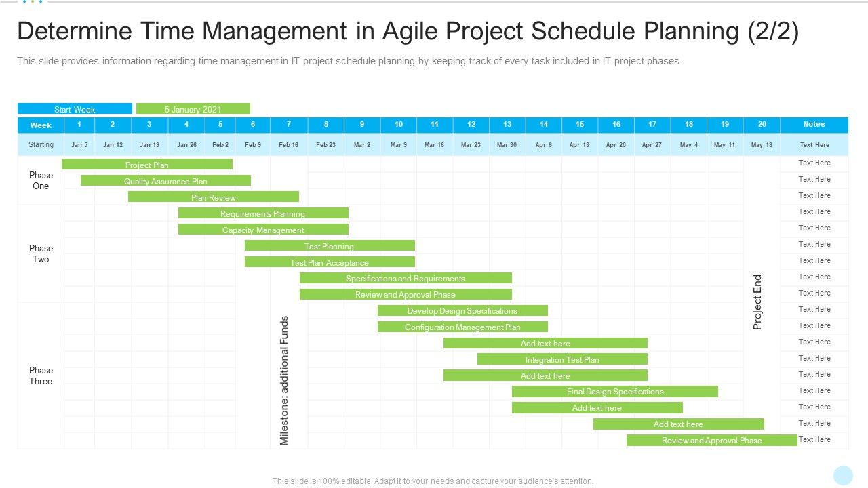Select the Test Plan Acceptance bar
This screenshot has width=868, height=488.
tap(330, 262)
